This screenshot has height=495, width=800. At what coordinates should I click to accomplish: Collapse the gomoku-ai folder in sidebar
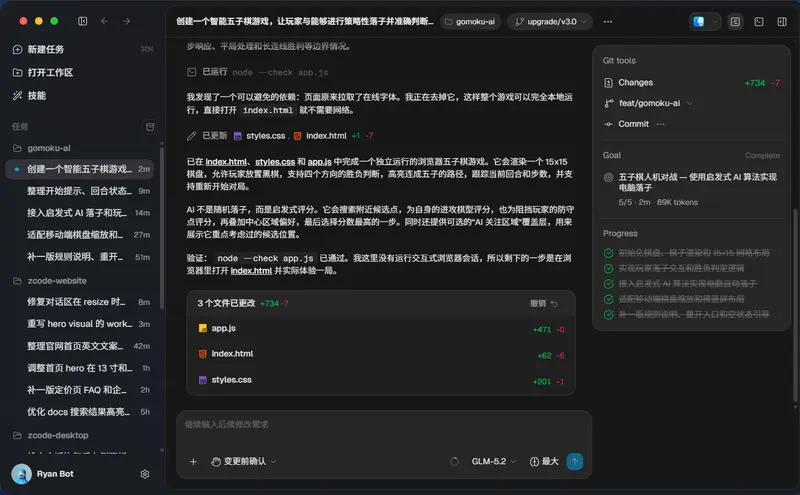[x=42, y=148]
